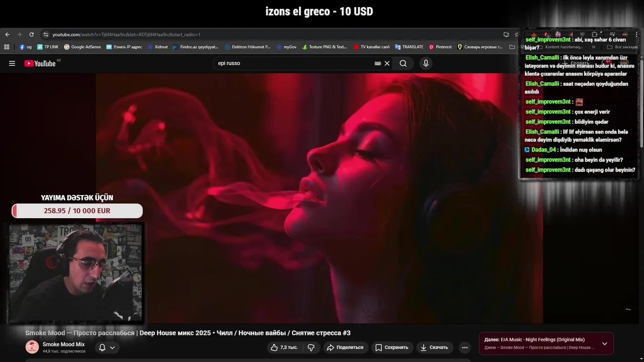Open the YouTube hamburger guide menu
The width and height of the screenshot is (644, 362).
coord(12,63)
